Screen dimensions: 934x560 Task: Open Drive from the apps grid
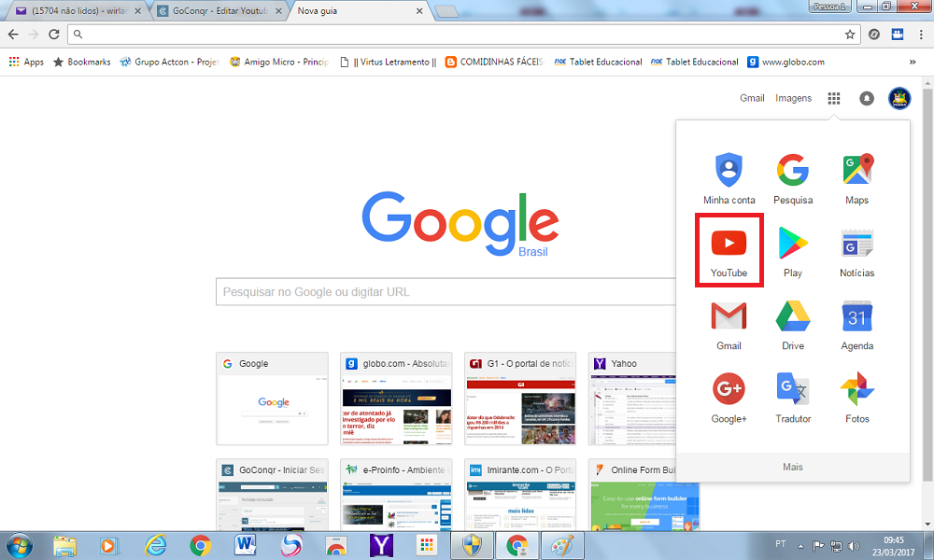tap(793, 325)
